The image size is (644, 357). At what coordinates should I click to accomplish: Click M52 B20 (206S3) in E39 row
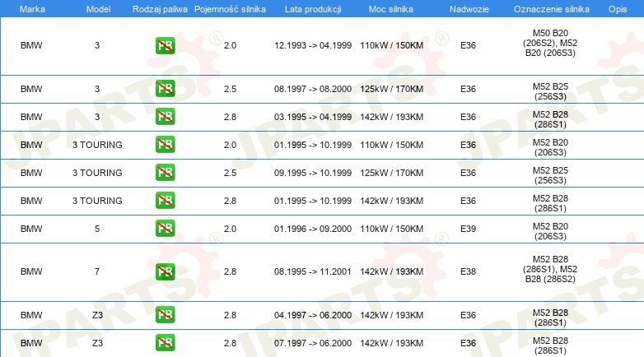pos(550,231)
